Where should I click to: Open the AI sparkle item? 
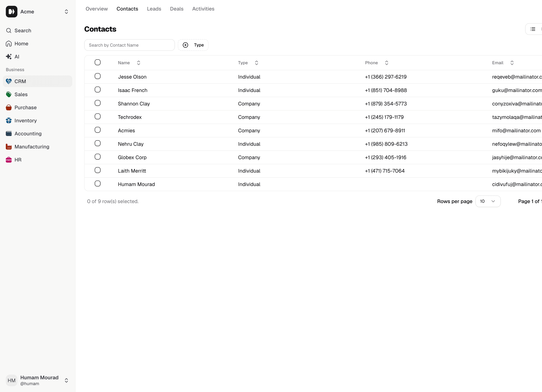coord(38,57)
